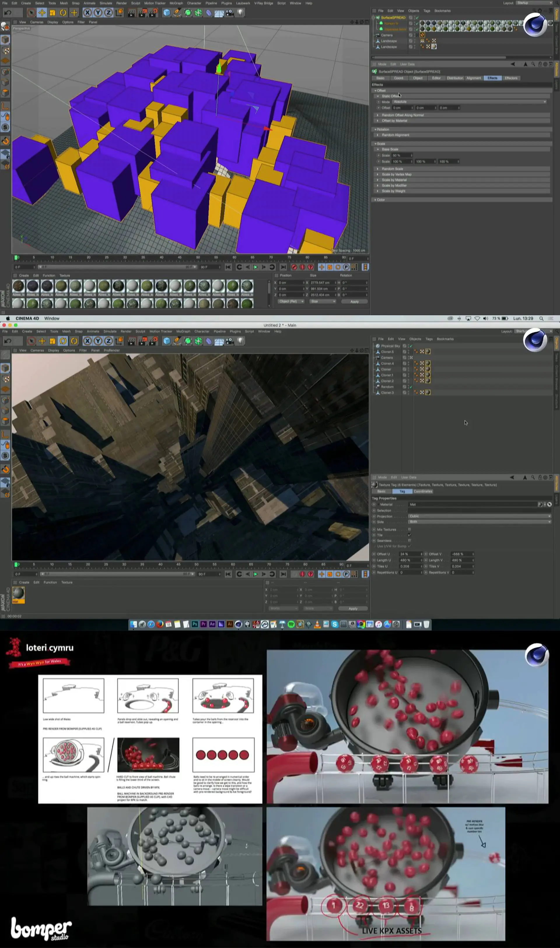Open Projection dropdown showing Cubic
The image size is (560, 948).
pyautogui.click(x=480, y=516)
